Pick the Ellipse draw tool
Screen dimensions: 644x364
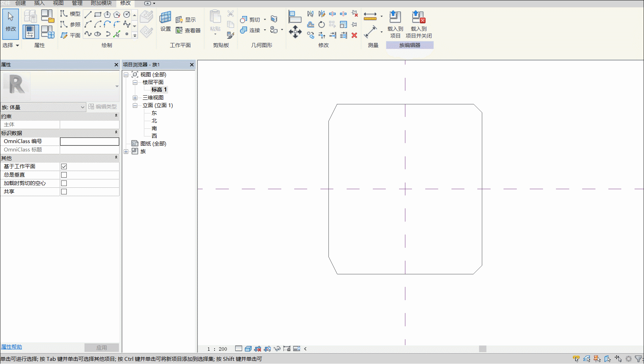98,34
